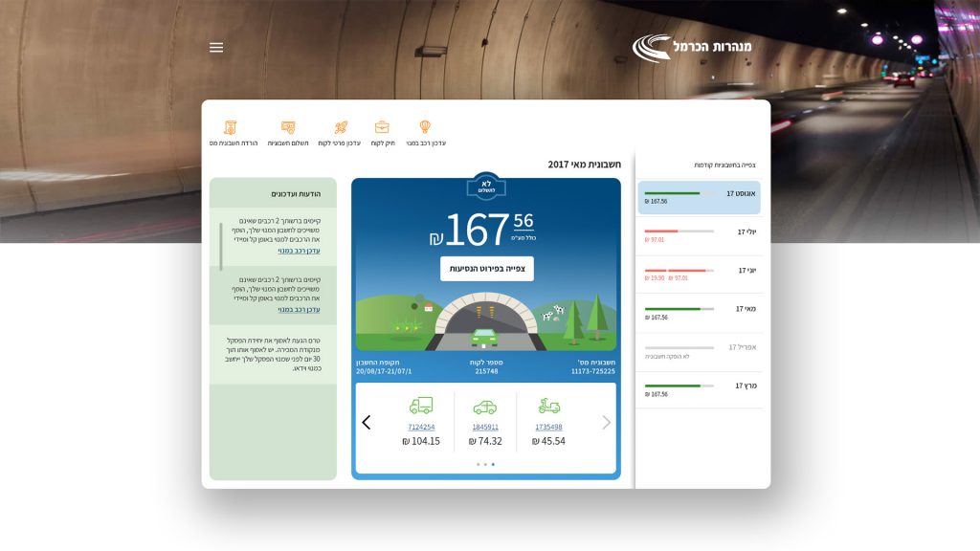
Task: Click the הורדת חשבונית מס icon
Action: [x=230, y=127]
